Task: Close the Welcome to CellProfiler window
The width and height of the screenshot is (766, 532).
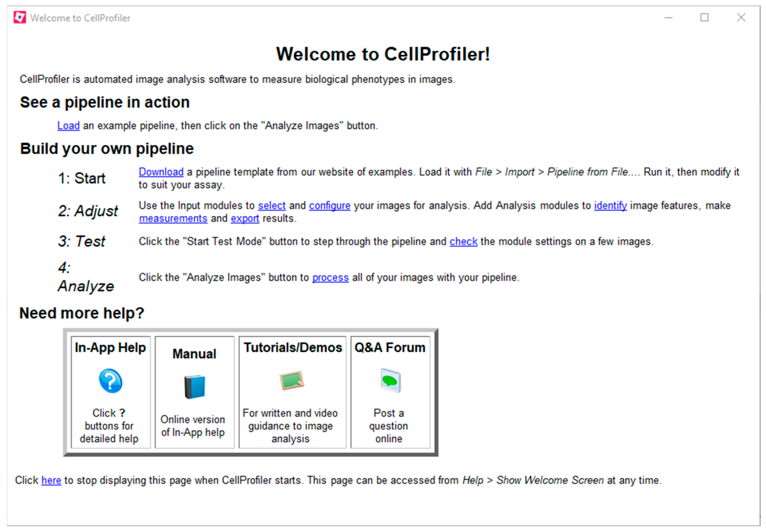Action: (741, 17)
